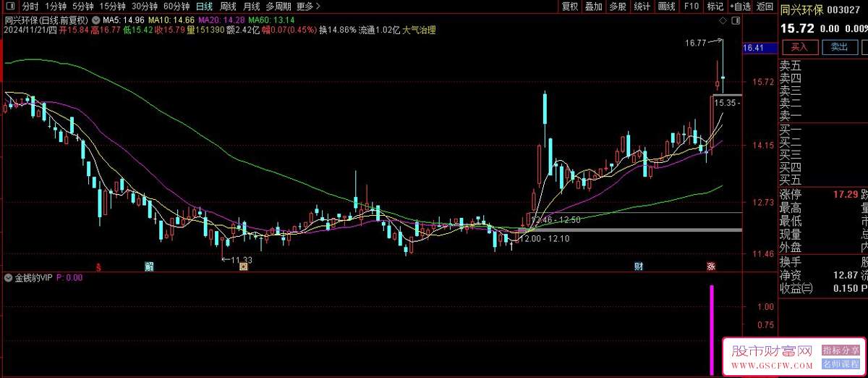868x378 pixels.
Task: Click the 涨 limit-up event marker
Action: 711,266
